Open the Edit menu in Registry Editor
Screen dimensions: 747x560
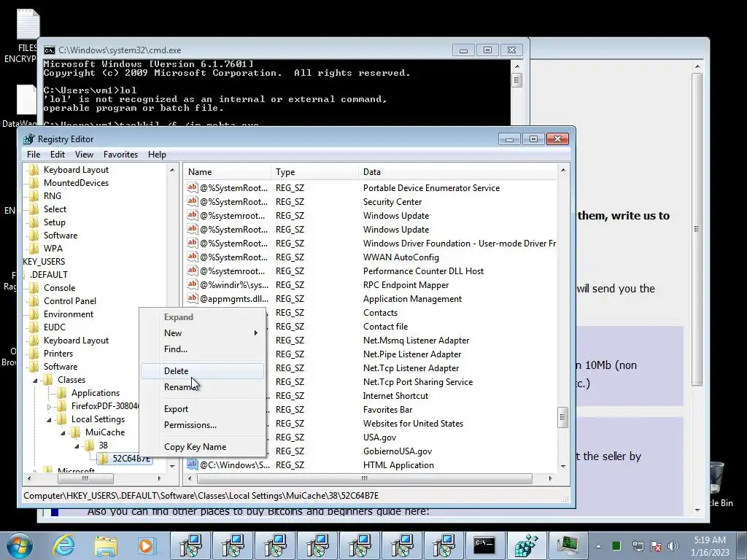58,155
